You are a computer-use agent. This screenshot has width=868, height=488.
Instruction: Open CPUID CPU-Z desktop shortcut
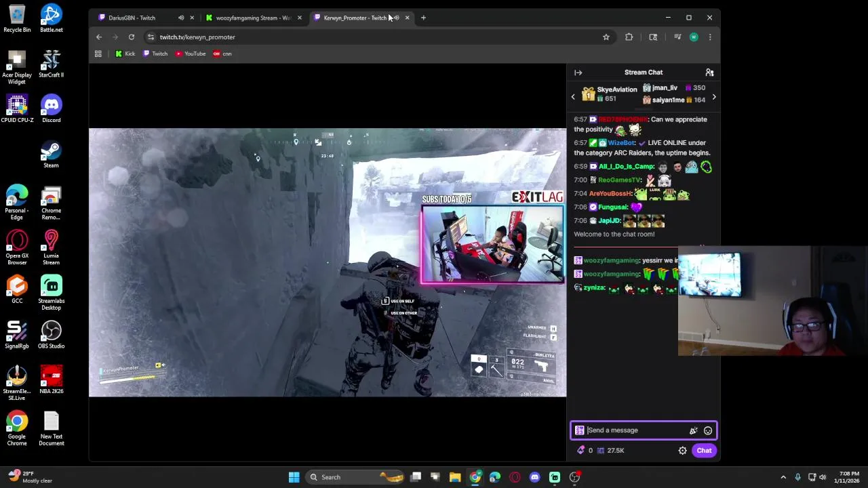17,108
